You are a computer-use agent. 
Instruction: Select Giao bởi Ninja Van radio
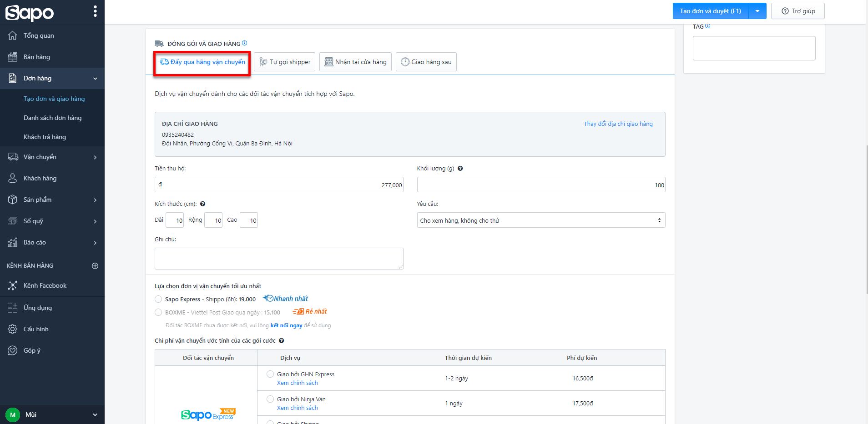click(270, 399)
